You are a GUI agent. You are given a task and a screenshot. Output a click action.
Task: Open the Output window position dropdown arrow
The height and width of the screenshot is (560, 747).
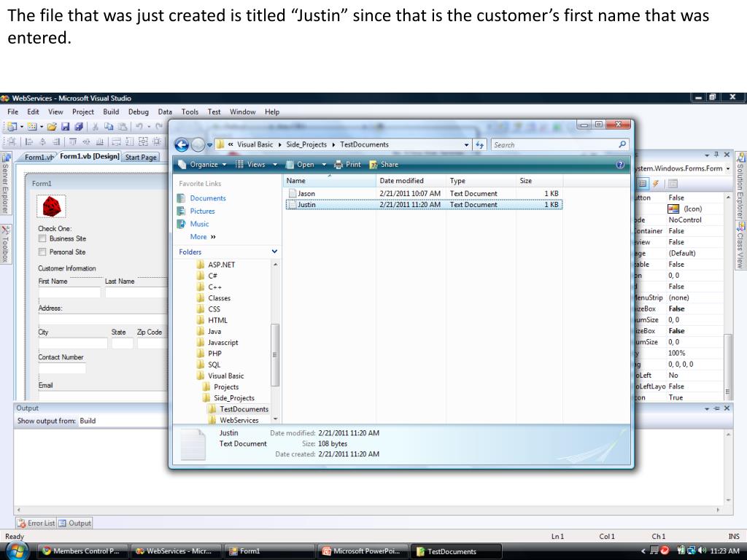707,408
